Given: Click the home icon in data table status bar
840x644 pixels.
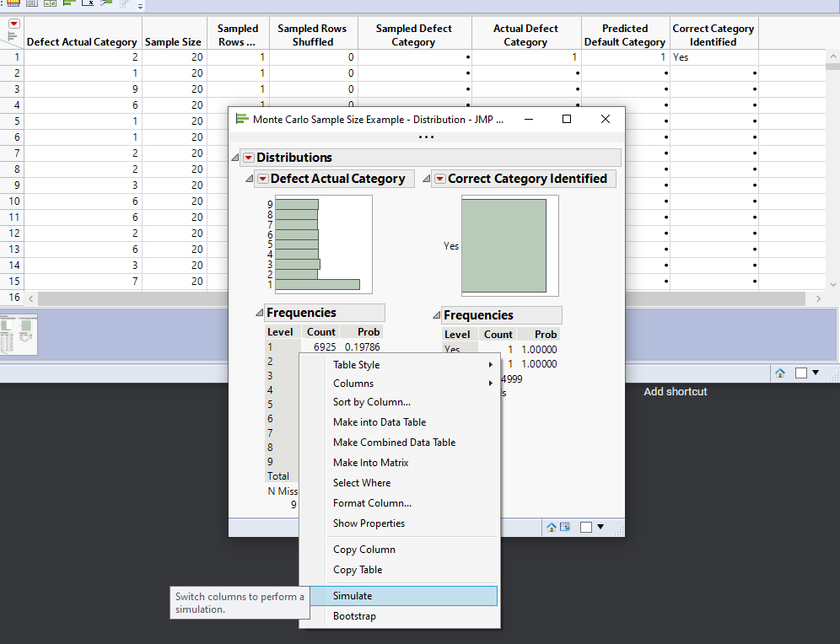Looking at the screenshot, I should (x=780, y=373).
